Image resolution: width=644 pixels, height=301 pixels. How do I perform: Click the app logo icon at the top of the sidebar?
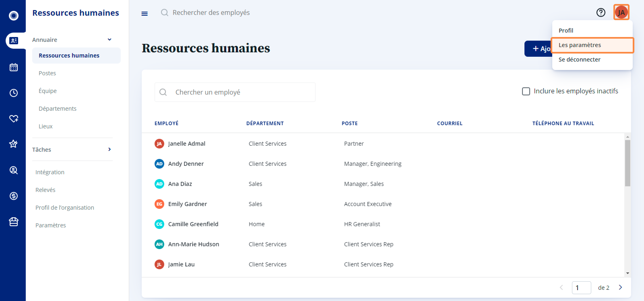pyautogui.click(x=13, y=15)
